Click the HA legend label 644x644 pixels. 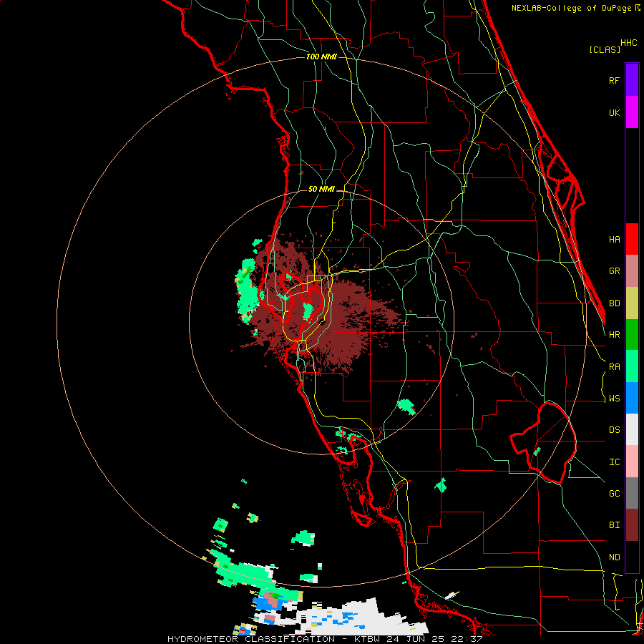tap(614, 240)
